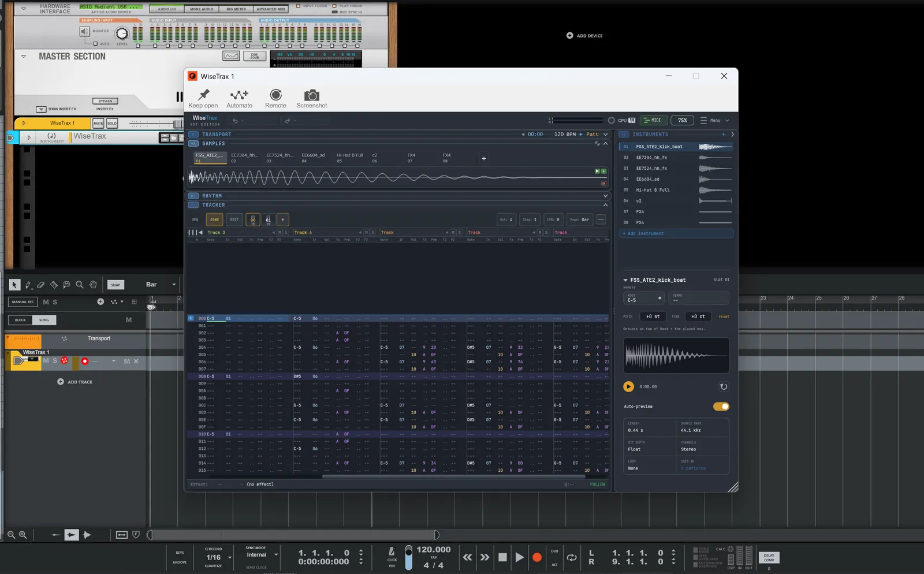This screenshot has width=924, height=574.
Task: Click the BYPASS button in Master Section
Action: pos(105,101)
